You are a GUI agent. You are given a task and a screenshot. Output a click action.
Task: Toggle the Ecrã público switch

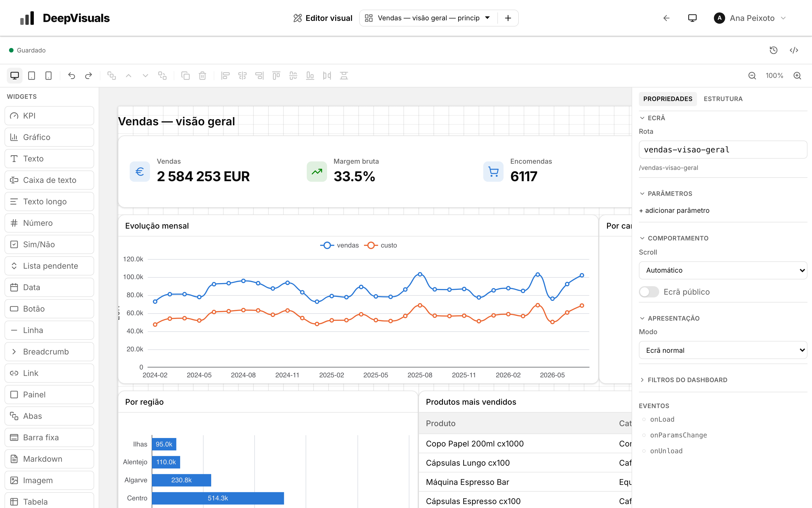coord(649,292)
